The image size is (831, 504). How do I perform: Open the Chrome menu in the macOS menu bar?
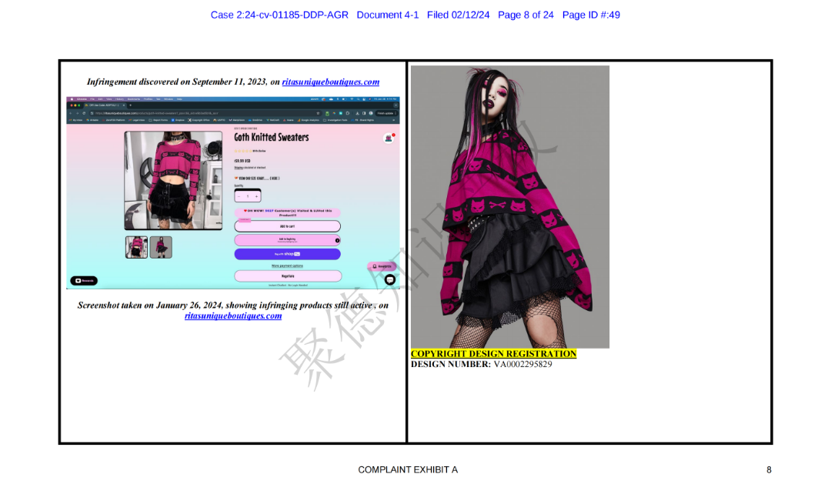[82, 99]
